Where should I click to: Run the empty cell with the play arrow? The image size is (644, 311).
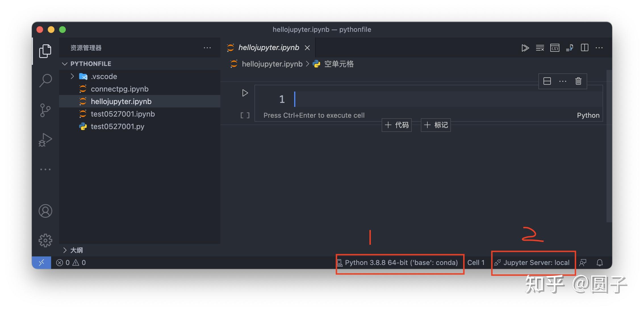[x=244, y=93]
